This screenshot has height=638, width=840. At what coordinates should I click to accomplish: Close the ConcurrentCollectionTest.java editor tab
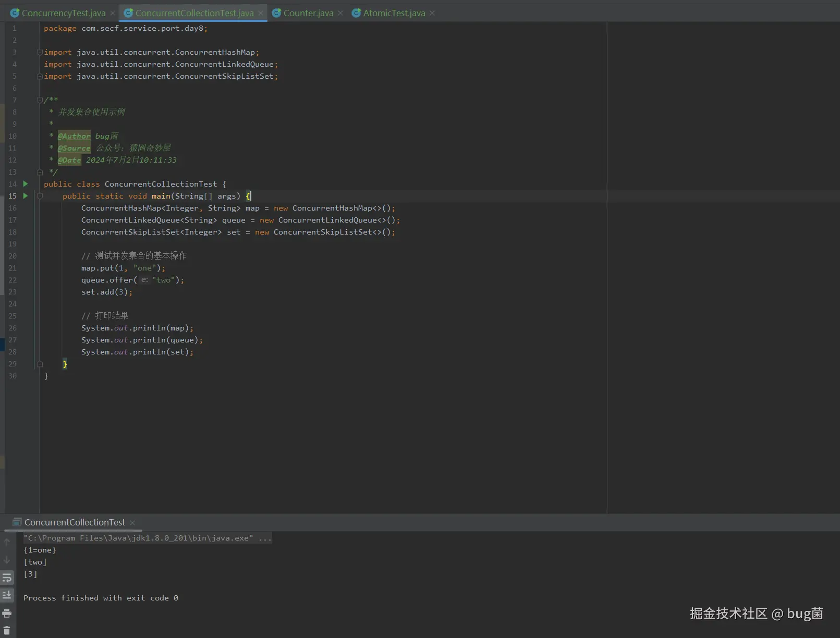click(261, 13)
